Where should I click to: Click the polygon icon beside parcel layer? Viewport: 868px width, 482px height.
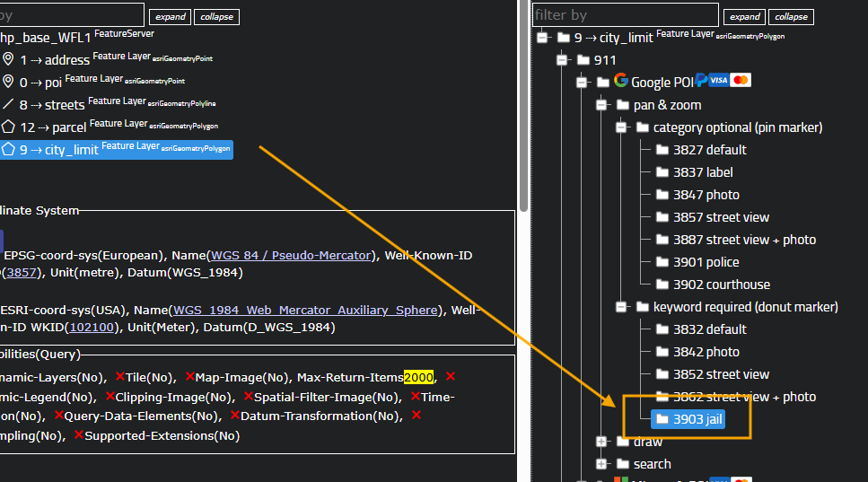[x=8, y=127]
